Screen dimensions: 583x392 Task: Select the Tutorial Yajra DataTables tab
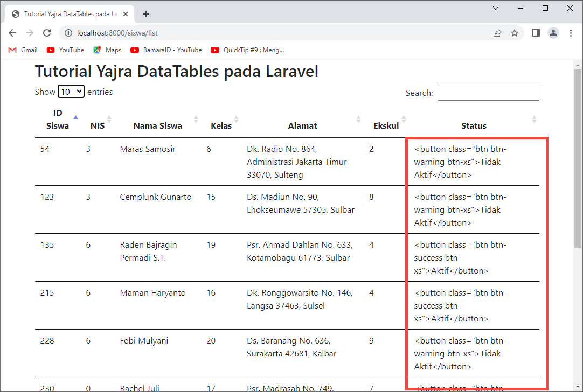tap(70, 14)
